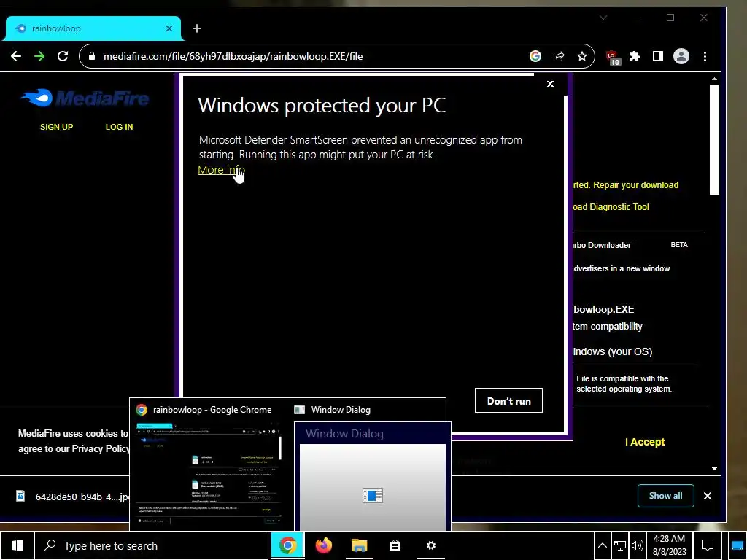Click the share page icon
Screen dimensions: 747x560
[x=559, y=56]
